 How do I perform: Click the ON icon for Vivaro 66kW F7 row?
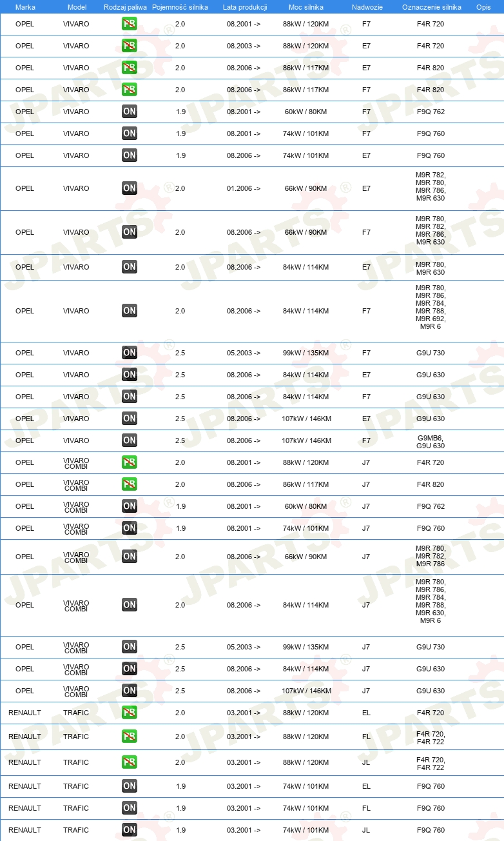click(x=130, y=232)
